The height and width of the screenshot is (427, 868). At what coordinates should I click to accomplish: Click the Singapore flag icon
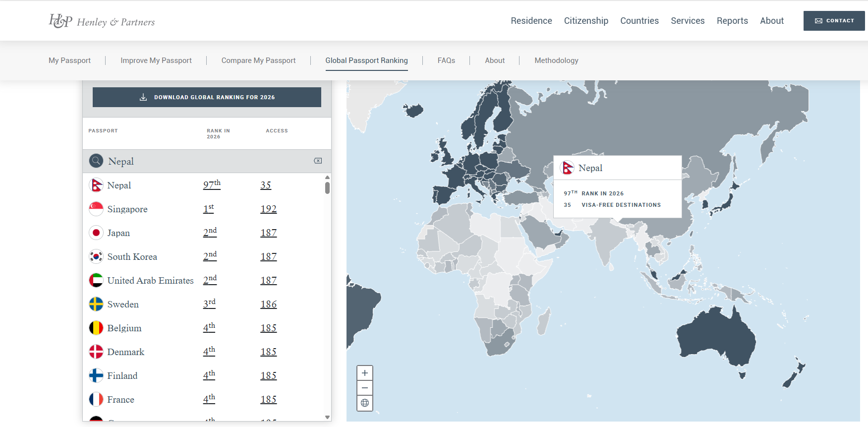(x=96, y=209)
